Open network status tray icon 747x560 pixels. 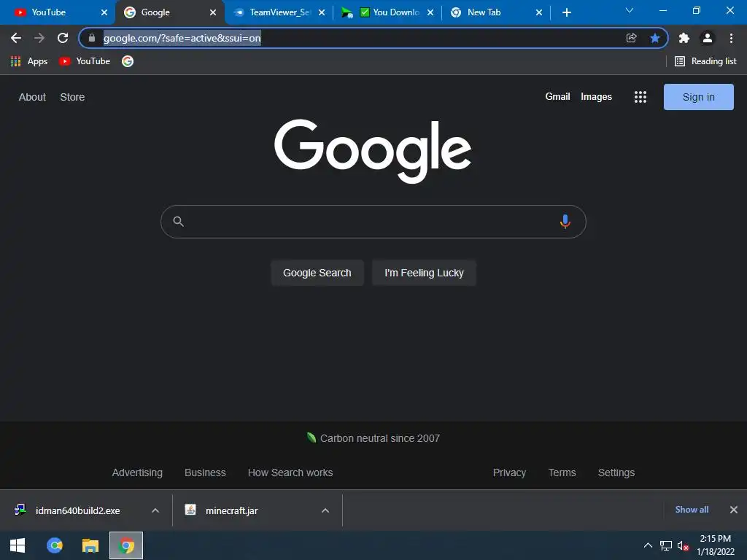[x=665, y=545]
